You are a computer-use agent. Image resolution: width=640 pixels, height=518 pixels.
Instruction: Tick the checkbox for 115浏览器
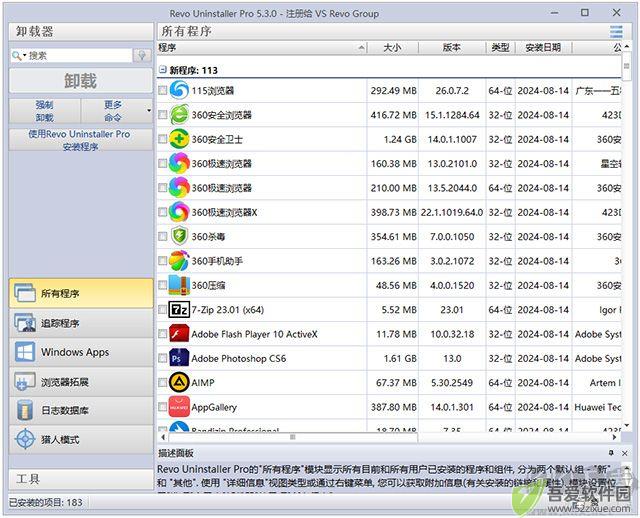click(162, 90)
